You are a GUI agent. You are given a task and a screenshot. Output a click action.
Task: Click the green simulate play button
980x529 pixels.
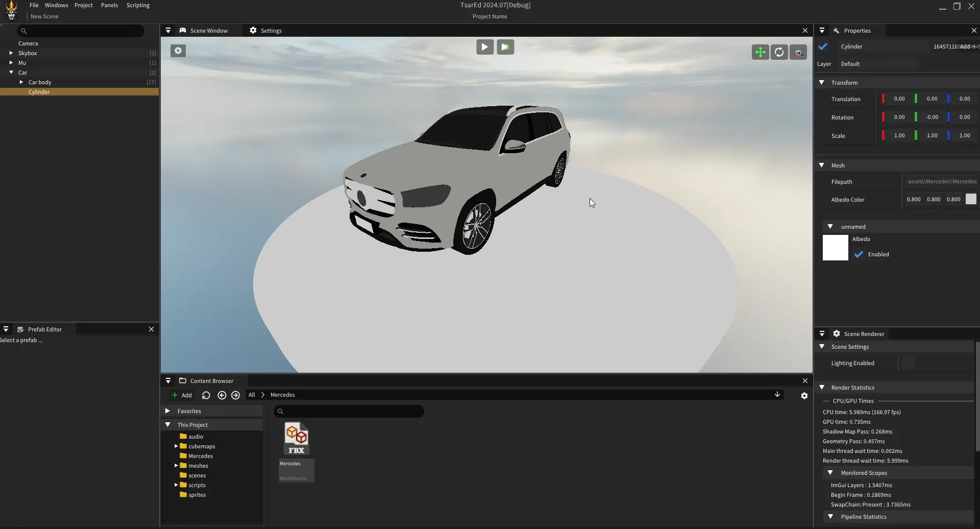[x=505, y=47]
